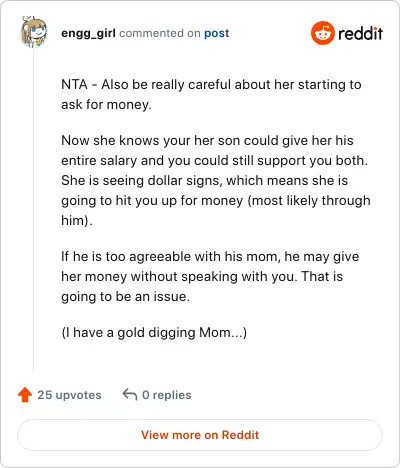Click paragraph starting If he is too agreeable
Screen dimensions: 400x468
pos(210,276)
